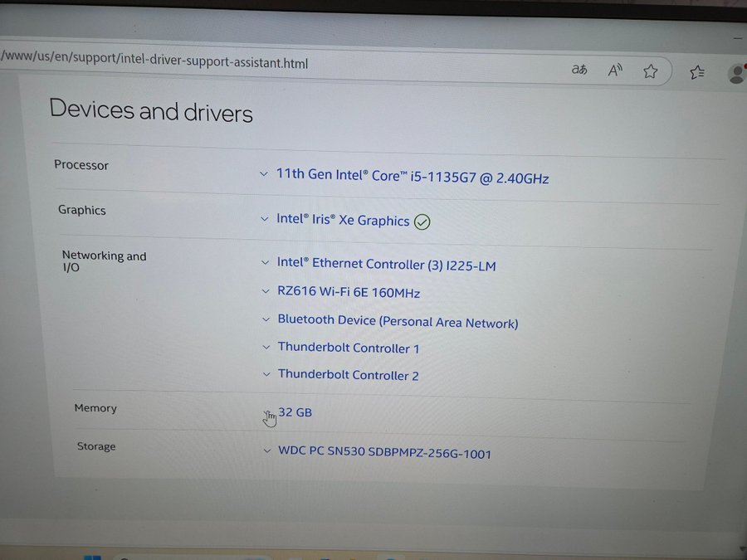Click the Devices and drivers heading
This screenshot has width=747, height=560.
coord(151,110)
